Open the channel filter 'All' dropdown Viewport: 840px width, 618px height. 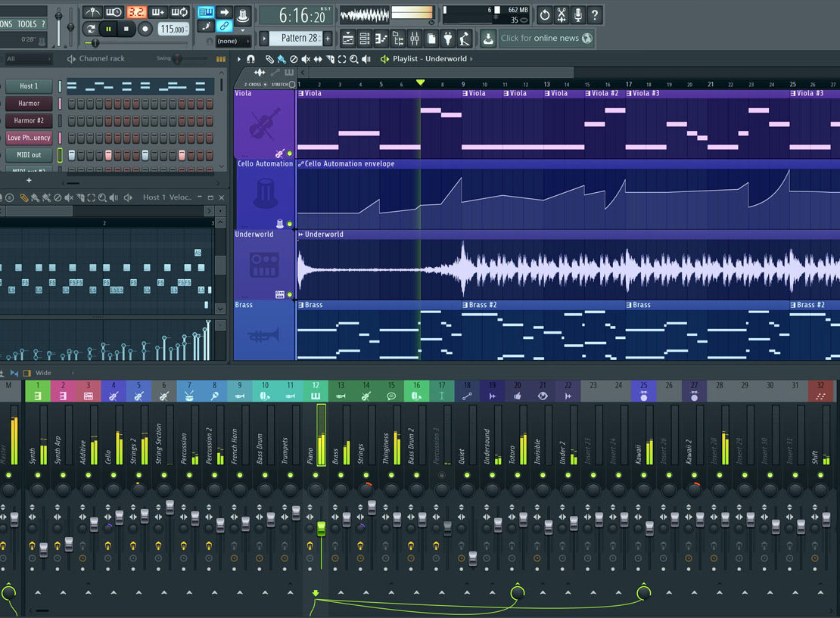[x=30, y=59]
